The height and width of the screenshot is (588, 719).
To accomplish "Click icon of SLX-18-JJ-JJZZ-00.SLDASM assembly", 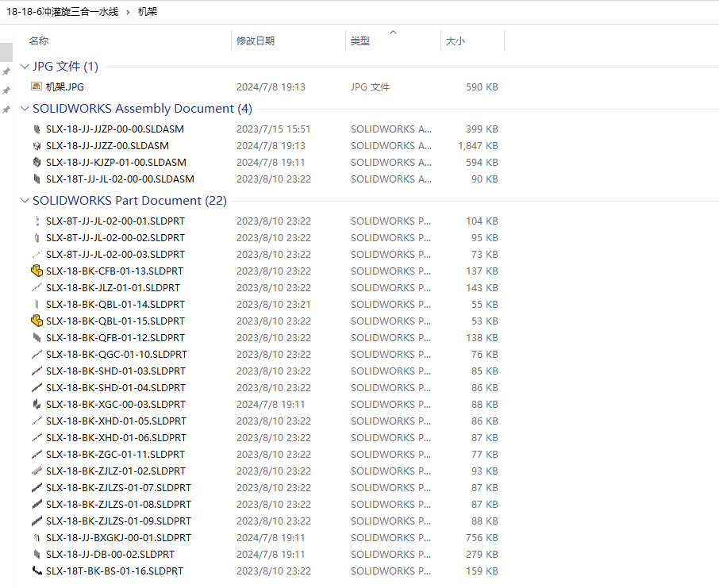I will click(37, 146).
